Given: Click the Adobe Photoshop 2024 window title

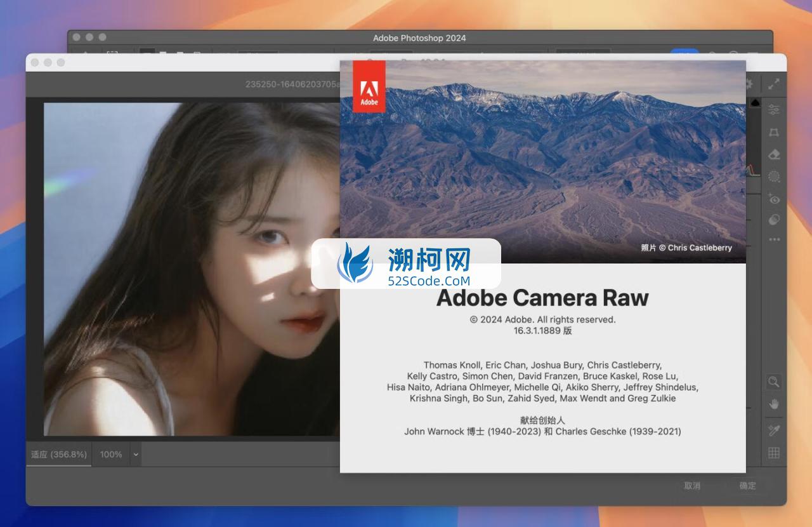Looking at the screenshot, I should click(419, 38).
